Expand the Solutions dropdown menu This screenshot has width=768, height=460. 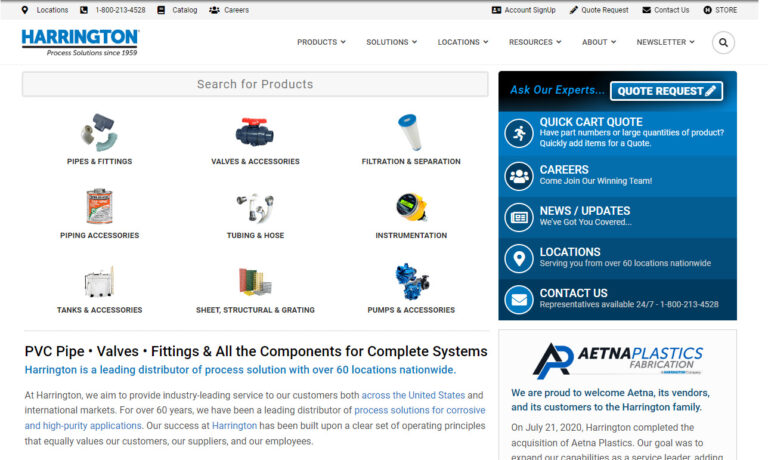[391, 42]
